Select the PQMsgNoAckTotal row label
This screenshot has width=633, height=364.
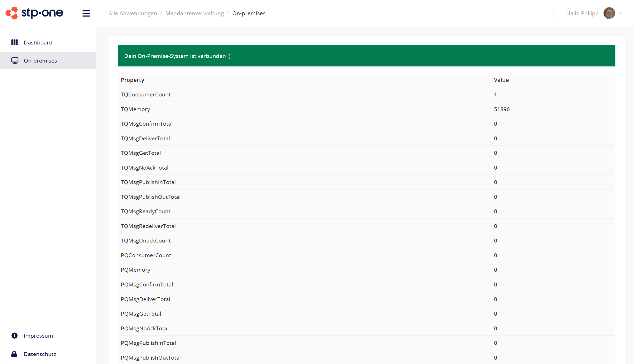(145, 329)
